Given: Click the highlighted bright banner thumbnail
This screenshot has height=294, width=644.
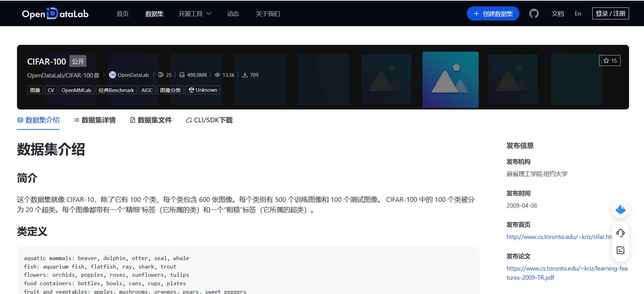Looking at the screenshot, I should [450, 80].
